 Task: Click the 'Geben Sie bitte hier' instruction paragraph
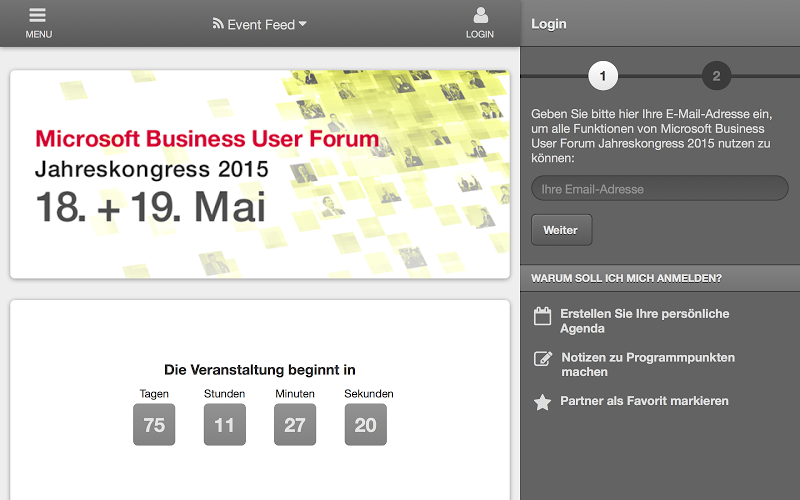coord(652,136)
